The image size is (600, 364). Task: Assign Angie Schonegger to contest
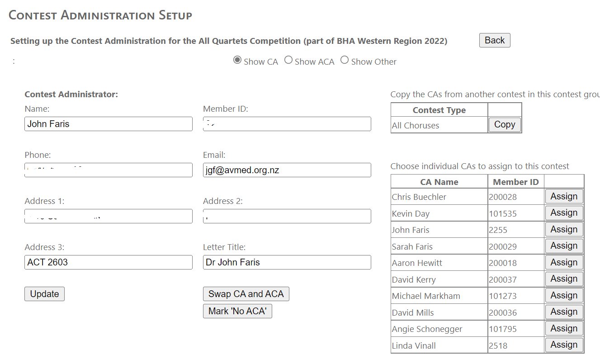click(564, 328)
